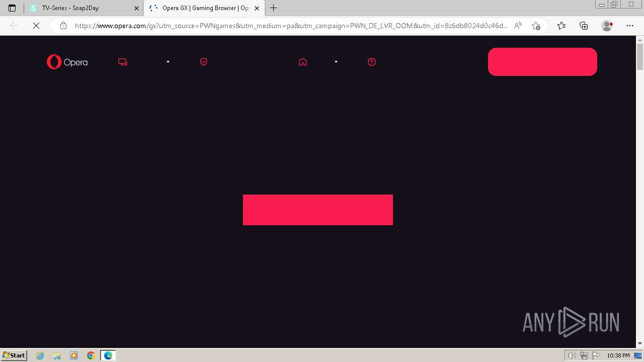Stop loading the page
This screenshot has width=644, height=362.
click(x=36, y=26)
